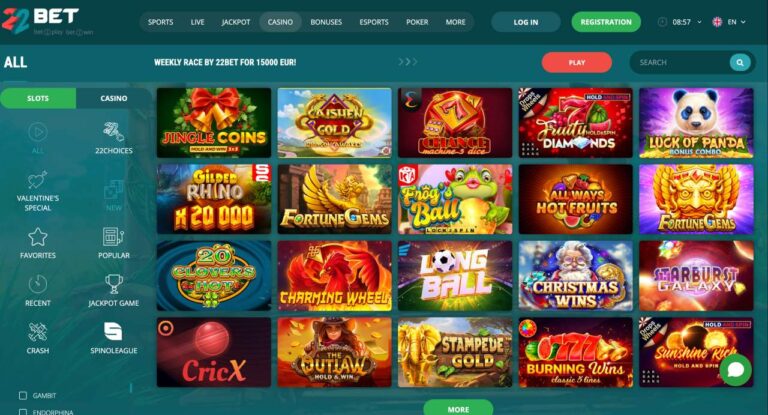Open the Spinoleague icon
This screenshot has width=768, height=415.
113,332
